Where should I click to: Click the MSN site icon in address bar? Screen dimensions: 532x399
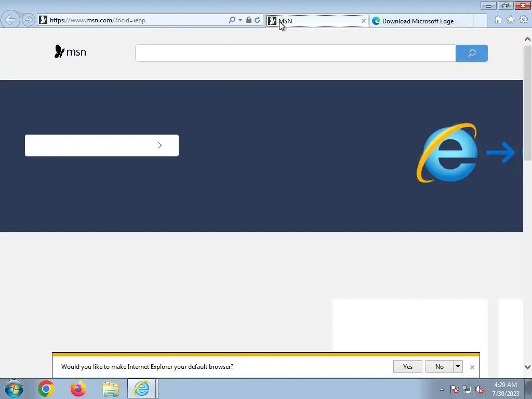(x=43, y=20)
